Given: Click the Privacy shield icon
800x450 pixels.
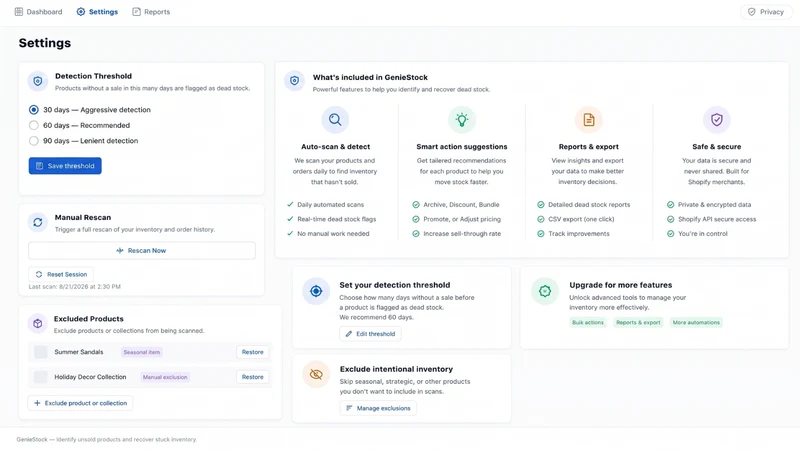Looking at the screenshot, I should coord(752,12).
